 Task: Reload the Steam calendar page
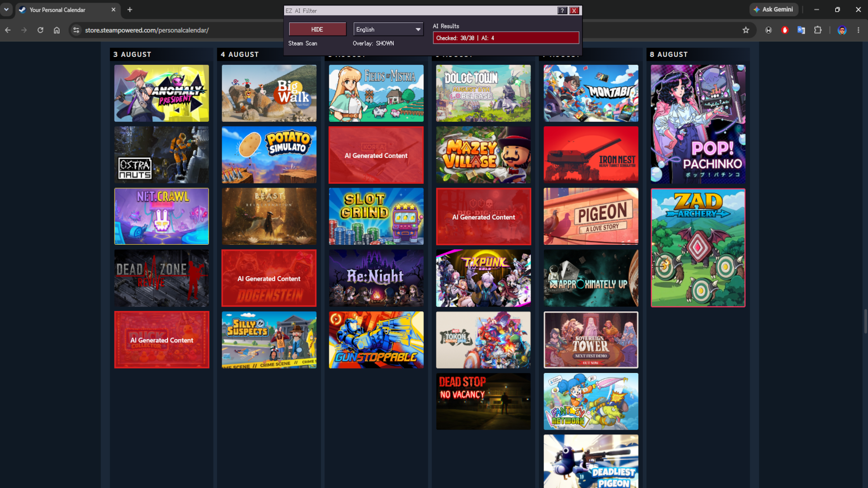40,30
